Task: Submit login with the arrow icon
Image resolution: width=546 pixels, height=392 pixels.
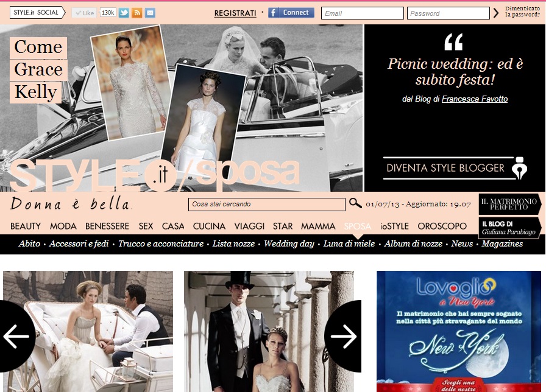Action: [x=496, y=13]
